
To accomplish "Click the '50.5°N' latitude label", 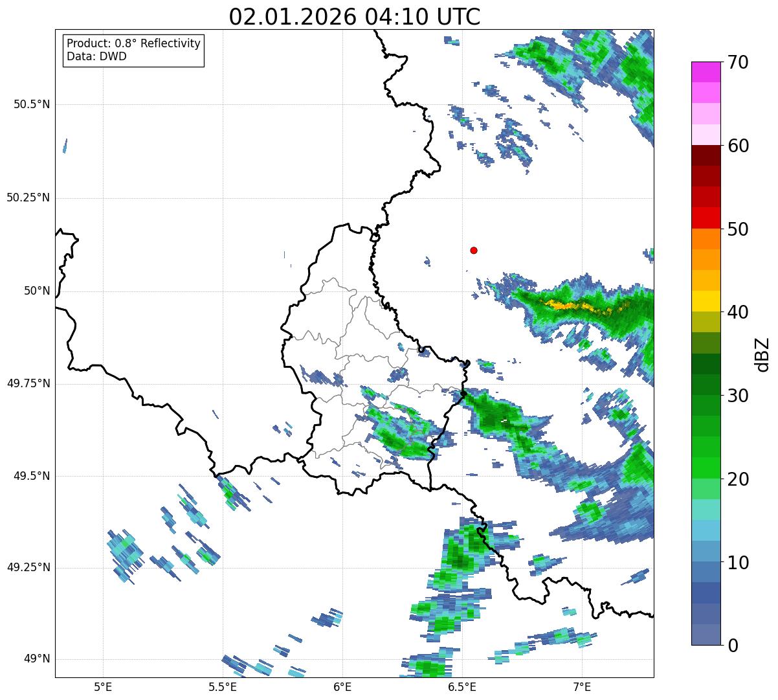I will click(x=32, y=104).
